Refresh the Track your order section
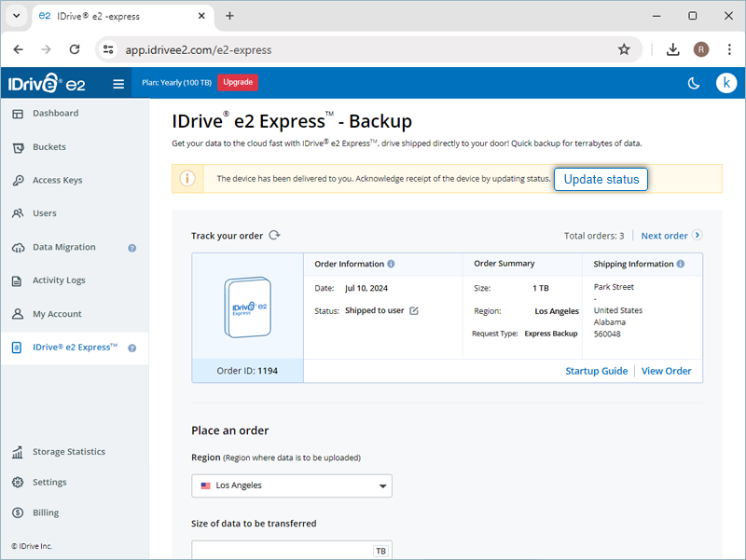This screenshot has width=746, height=560. click(274, 236)
